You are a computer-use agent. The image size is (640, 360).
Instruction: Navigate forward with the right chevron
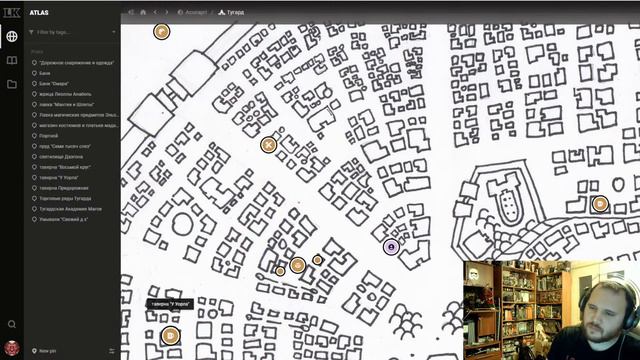167,12
